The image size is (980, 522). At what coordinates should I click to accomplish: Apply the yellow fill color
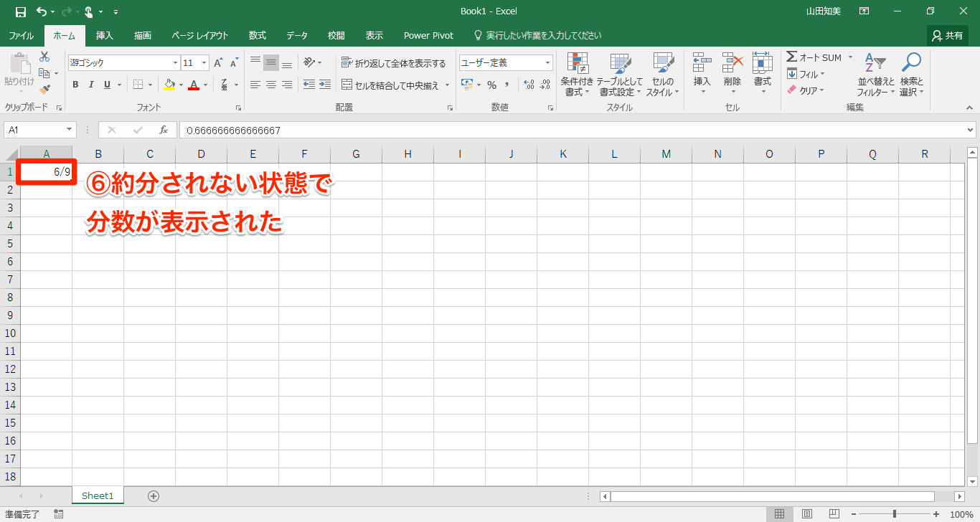[x=169, y=85]
